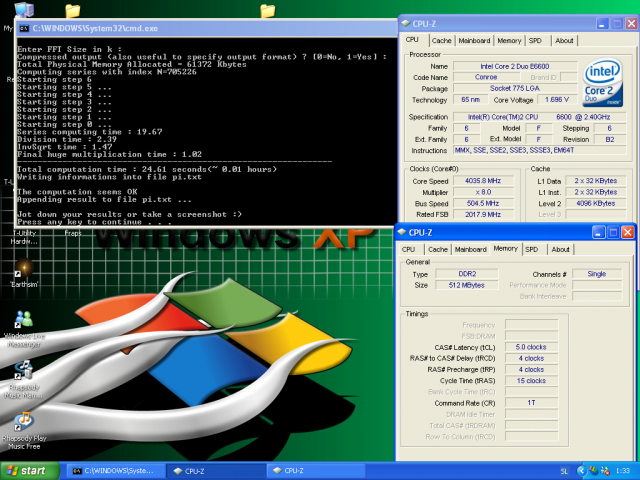Activate second CPU-Z taskbar button
The width and height of the screenshot is (640, 480).
pos(316,471)
